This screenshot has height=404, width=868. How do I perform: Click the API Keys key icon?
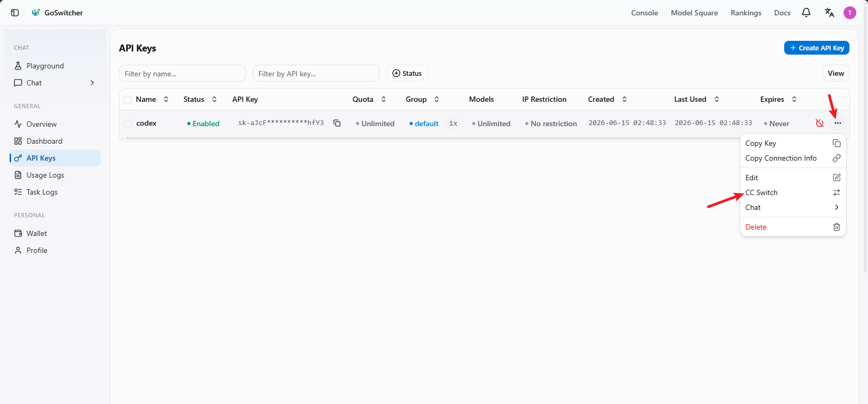[x=18, y=158]
